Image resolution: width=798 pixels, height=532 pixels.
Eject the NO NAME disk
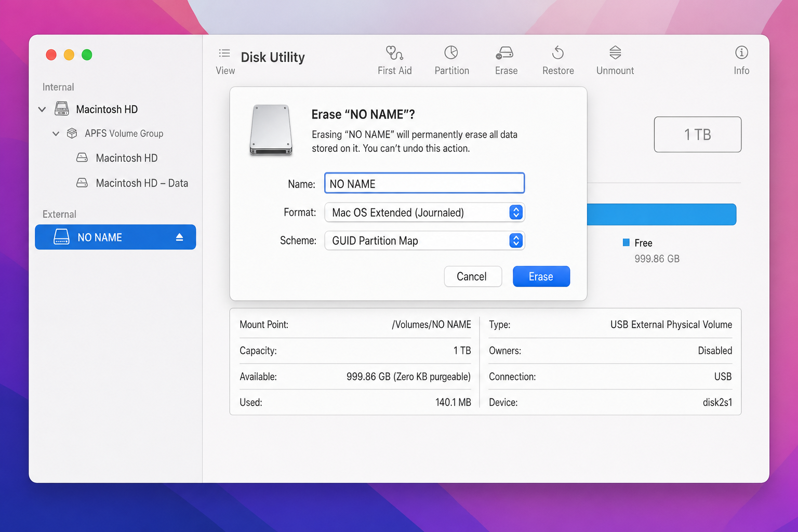click(179, 237)
